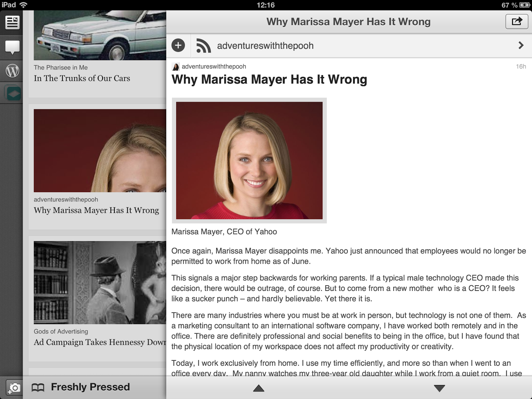Open the cropped Marissa Mayer list thumbnail
The height and width of the screenshot is (399, 532).
click(100, 151)
